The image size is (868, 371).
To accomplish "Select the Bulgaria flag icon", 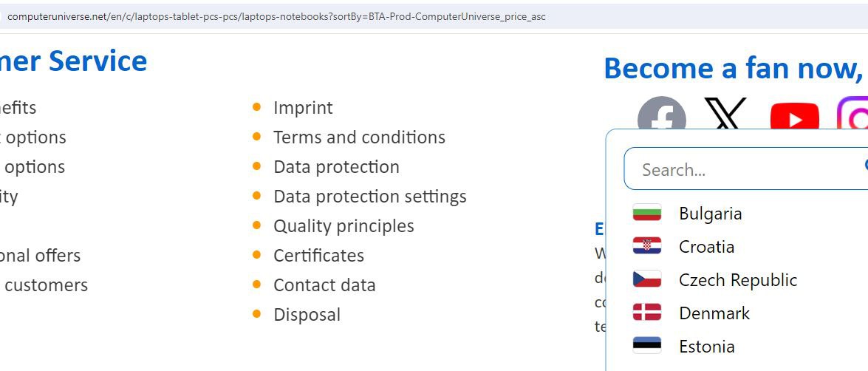I will click(647, 214).
